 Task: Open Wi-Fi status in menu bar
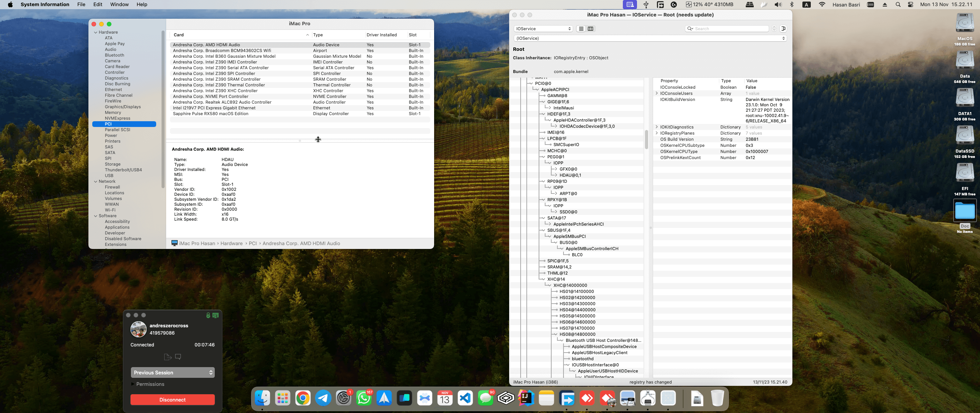(x=822, y=5)
